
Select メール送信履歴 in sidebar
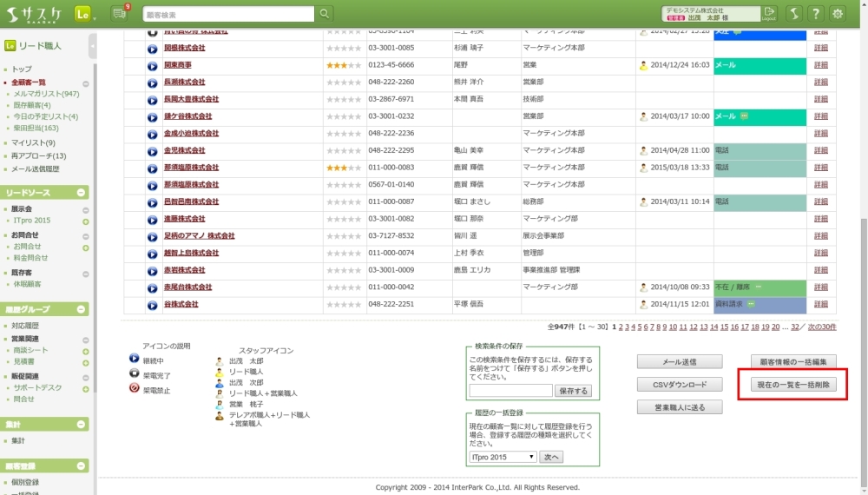[x=36, y=169]
